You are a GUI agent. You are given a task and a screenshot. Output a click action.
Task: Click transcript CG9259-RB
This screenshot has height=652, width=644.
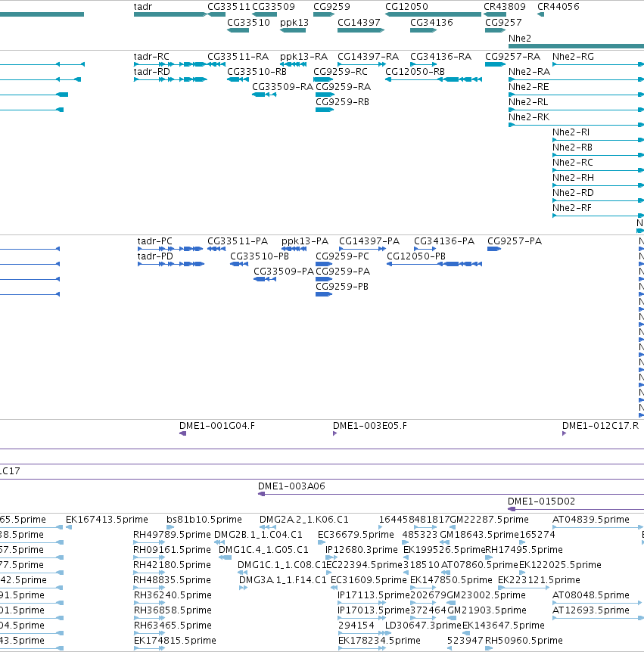tap(342, 102)
